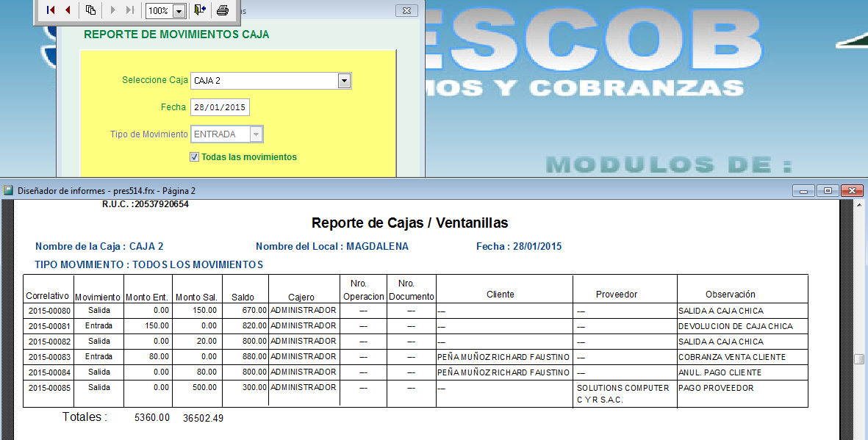Viewport: 868px width, 440px height.
Task: Close the print preview with the door icon
Action: 200,10
